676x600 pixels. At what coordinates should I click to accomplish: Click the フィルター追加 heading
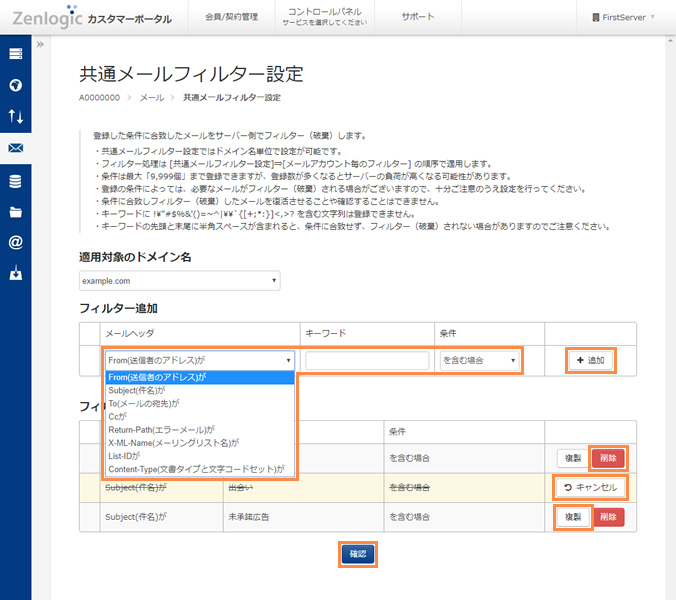pos(119,308)
